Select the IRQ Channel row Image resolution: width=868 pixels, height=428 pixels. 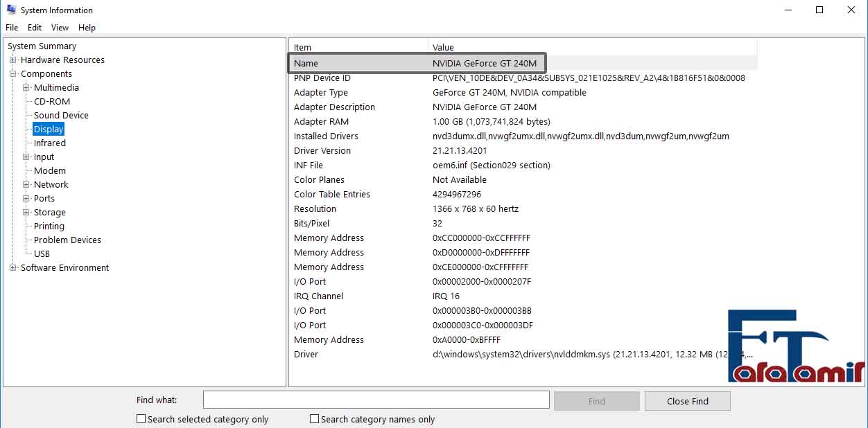pyautogui.click(x=523, y=296)
